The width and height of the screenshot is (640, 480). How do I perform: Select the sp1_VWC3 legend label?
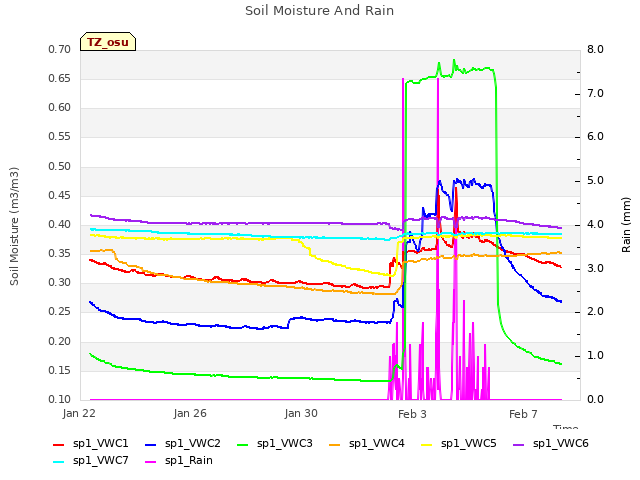tap(284, 444)
